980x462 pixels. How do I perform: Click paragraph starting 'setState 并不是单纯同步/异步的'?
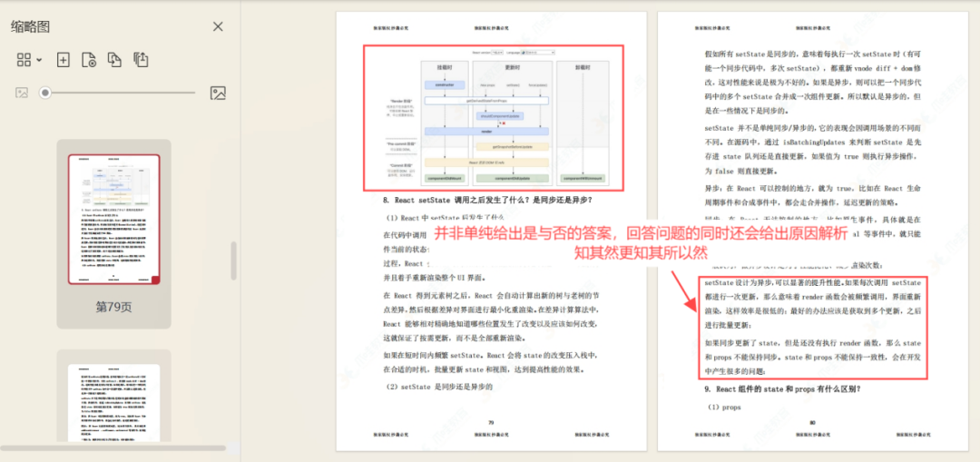(812, 150)
